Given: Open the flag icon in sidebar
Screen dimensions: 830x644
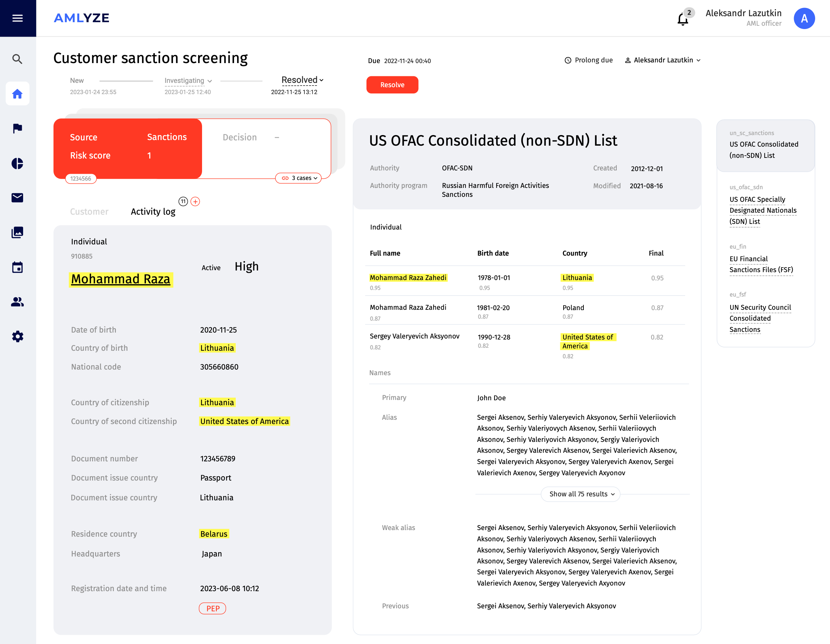Looking at the screenshot, I should pyautogui.click(x=17, y=128).
